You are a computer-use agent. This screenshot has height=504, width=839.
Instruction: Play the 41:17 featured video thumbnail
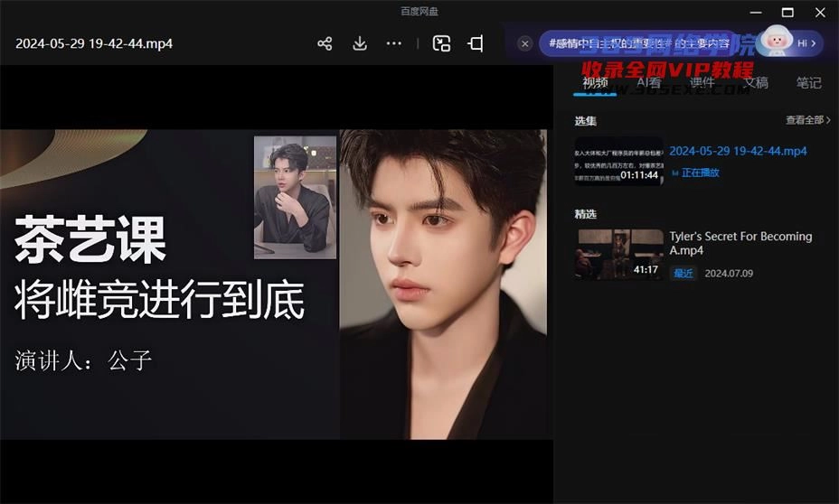click(x=618, y=254)
